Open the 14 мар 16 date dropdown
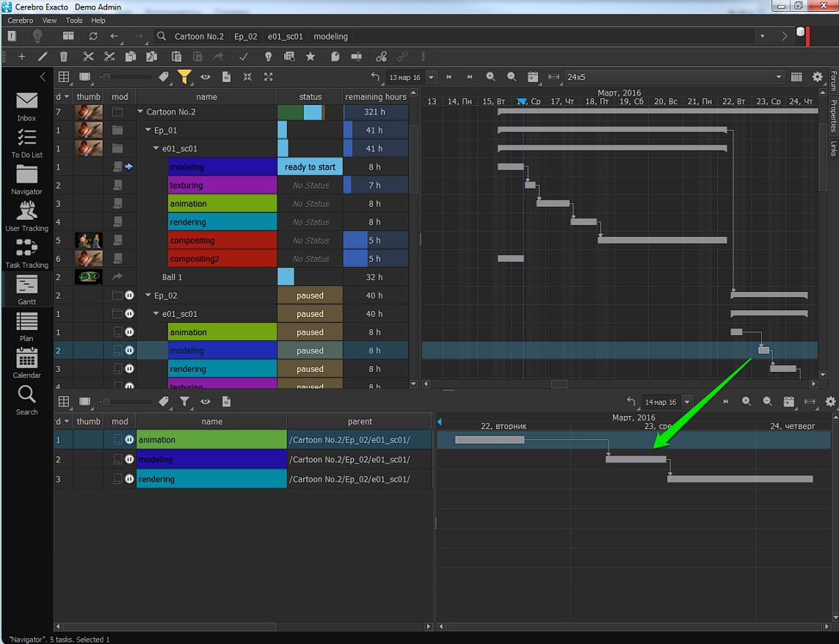 tap(687, 402)
